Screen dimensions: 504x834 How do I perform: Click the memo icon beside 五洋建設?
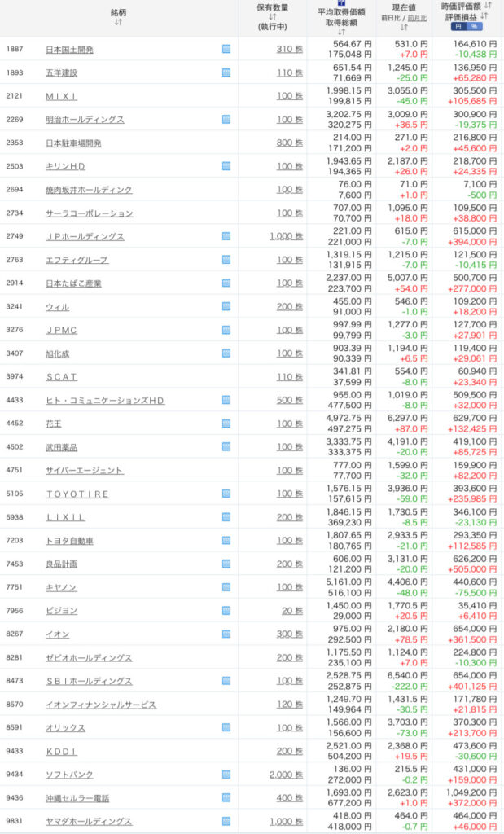click(226, 72)
